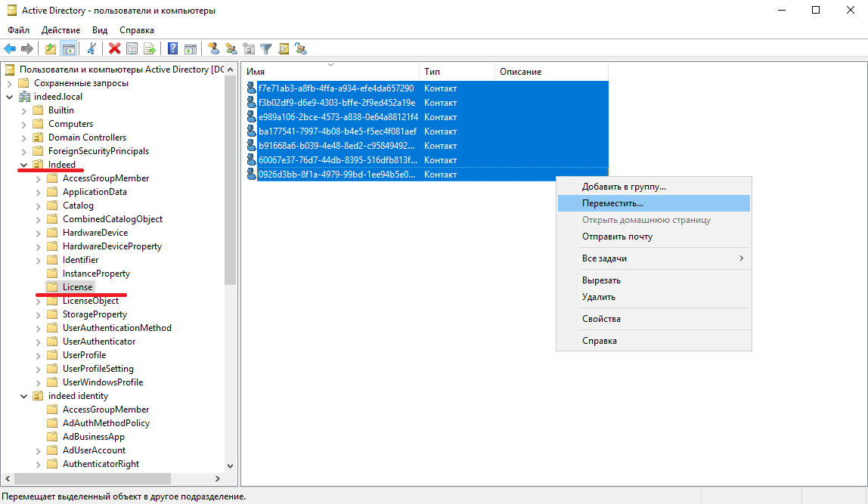This screenshot has height=504, width=868.
Task: Click the funnel filter icon in toolbar
Action: (x=266, y=49)
